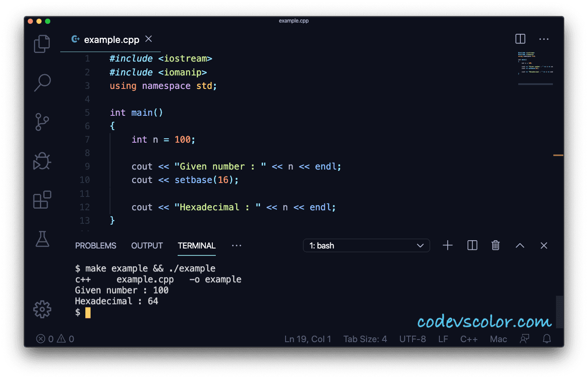Open the Run and Debug view
Viewport: 588px width, 379px height.
click(x=42, y=161)
